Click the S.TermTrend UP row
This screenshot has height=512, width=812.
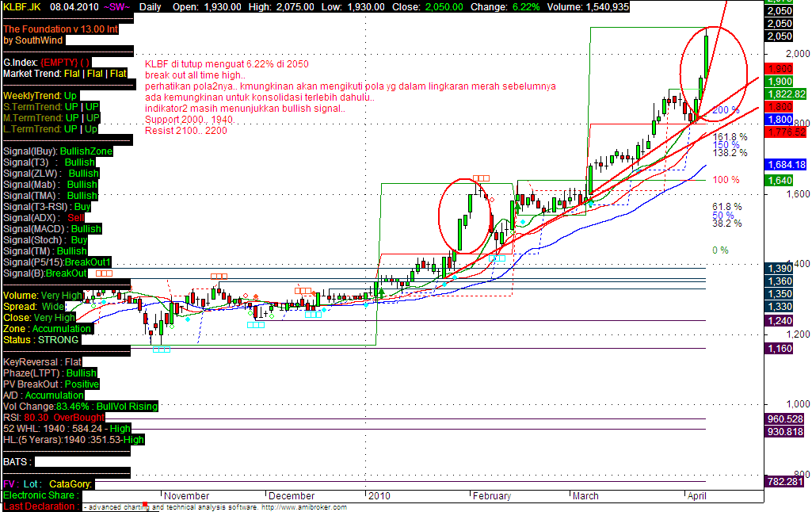click(x=51, y=107)
